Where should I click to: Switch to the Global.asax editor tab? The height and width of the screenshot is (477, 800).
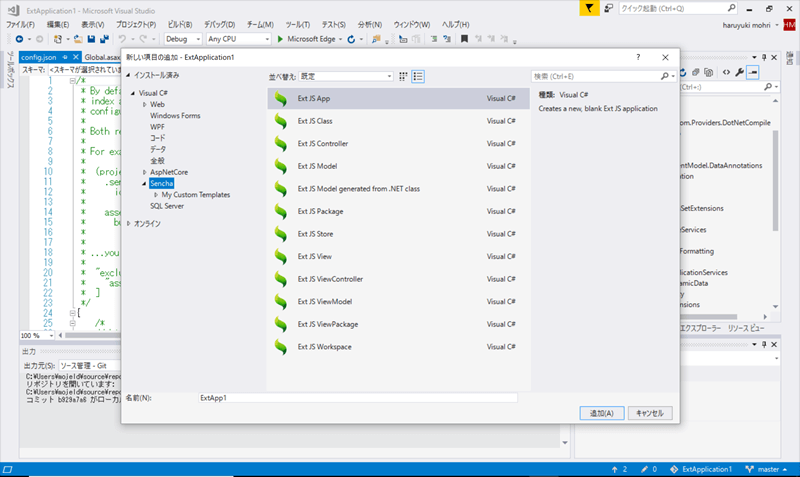(102, 57)
